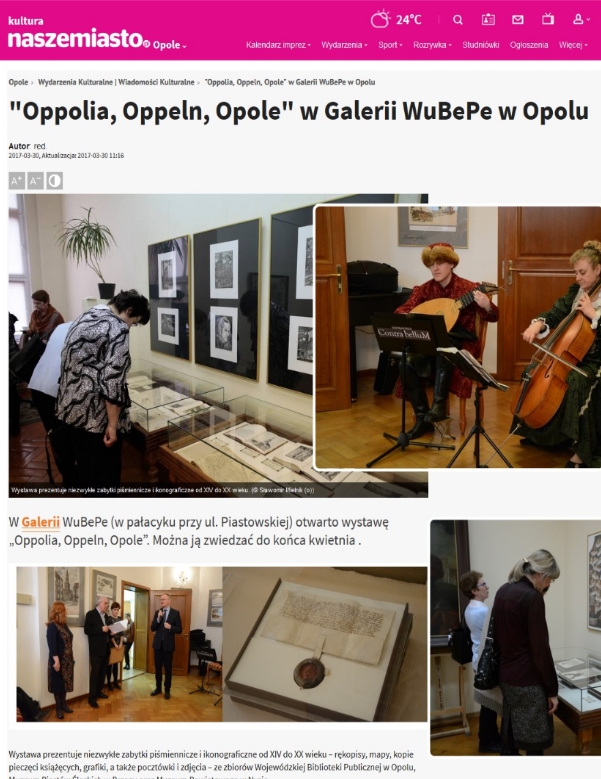601x779 pixels.
Task: Increase the article font size
Action: [x=16, y=180]
